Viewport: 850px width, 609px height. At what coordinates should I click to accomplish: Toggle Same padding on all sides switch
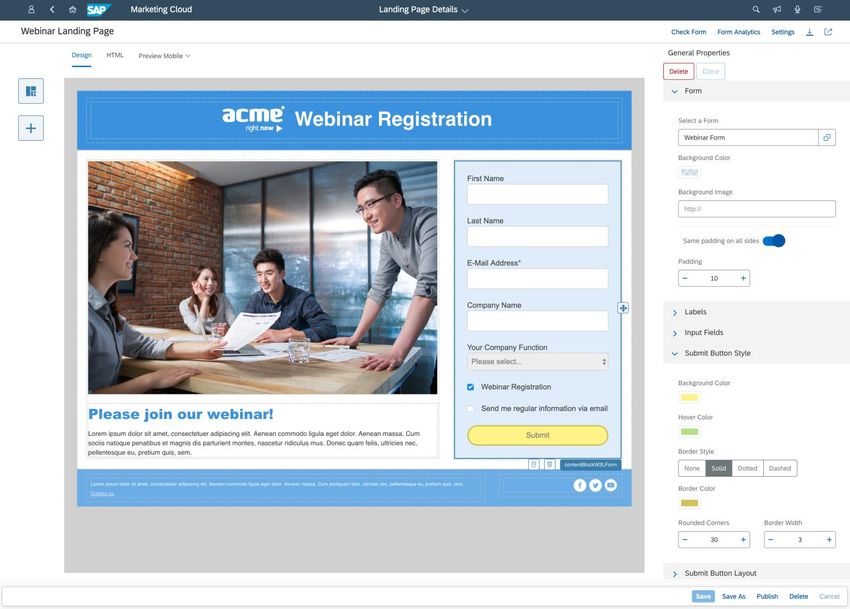774,240
